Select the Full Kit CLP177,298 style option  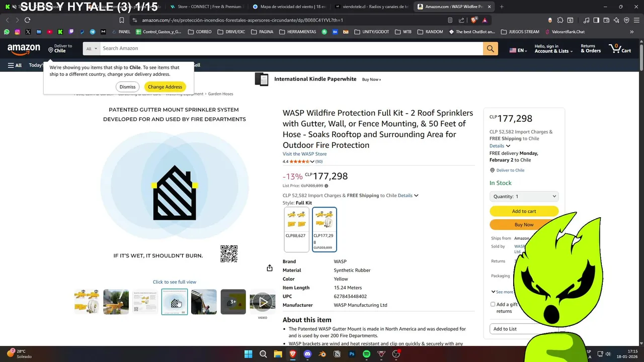[325, 229]
